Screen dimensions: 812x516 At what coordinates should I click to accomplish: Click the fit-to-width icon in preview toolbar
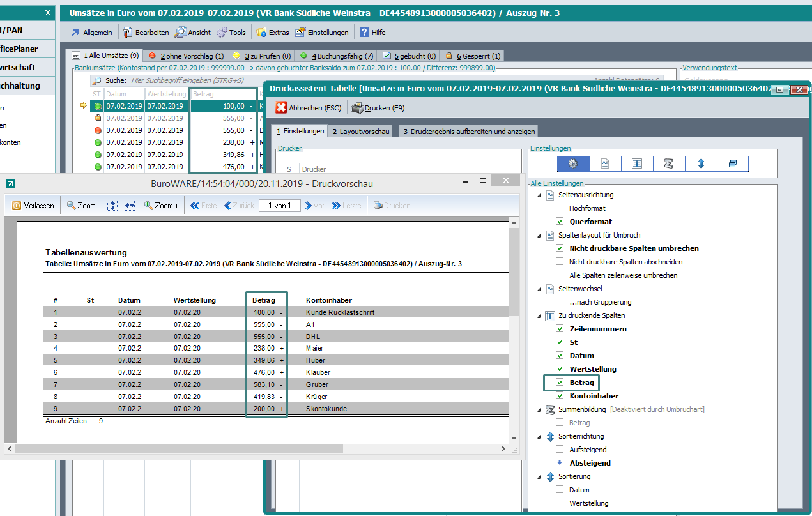point(130,206)
